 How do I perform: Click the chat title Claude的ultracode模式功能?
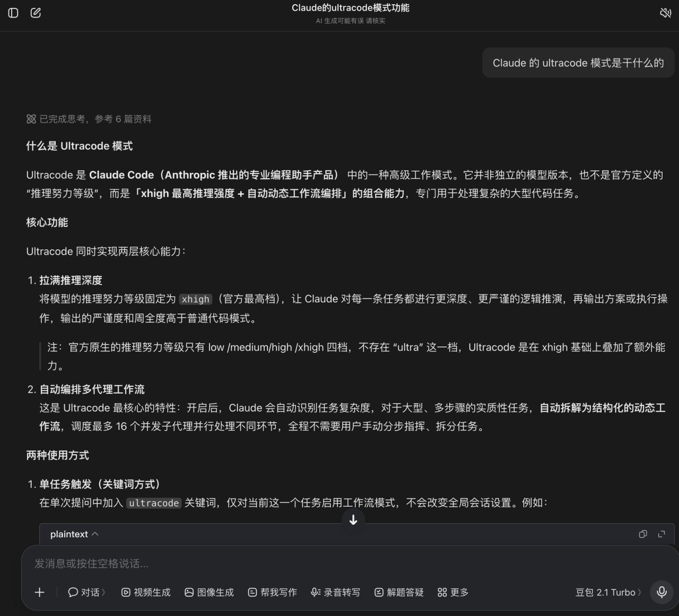[351, 8]
